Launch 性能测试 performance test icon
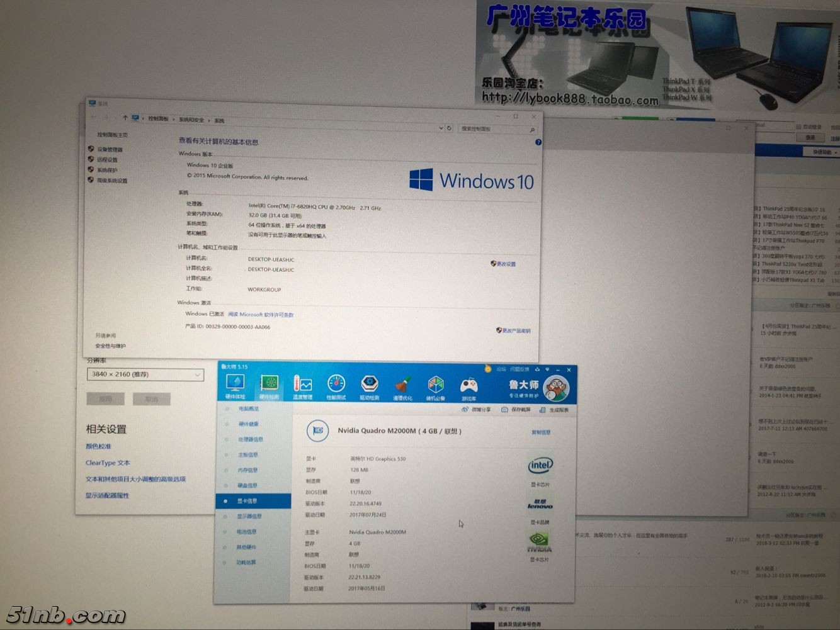This screenshot has width=840, height=630. coord(336,388)
